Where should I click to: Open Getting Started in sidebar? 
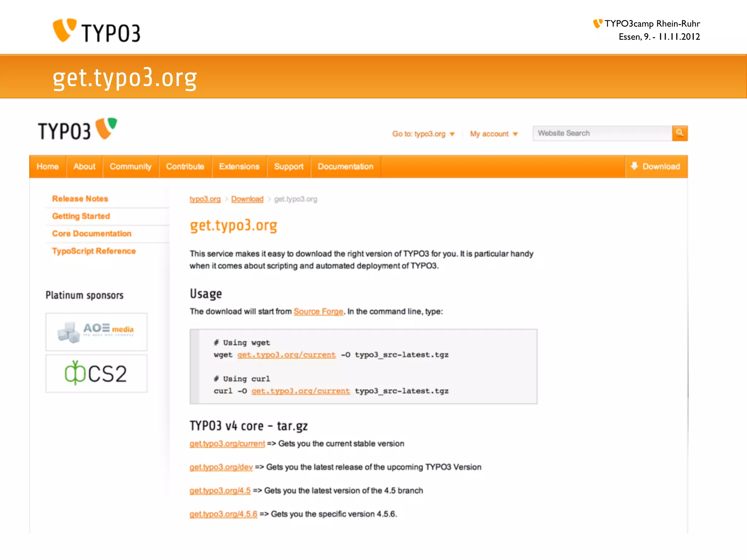[x=81, y=216]
